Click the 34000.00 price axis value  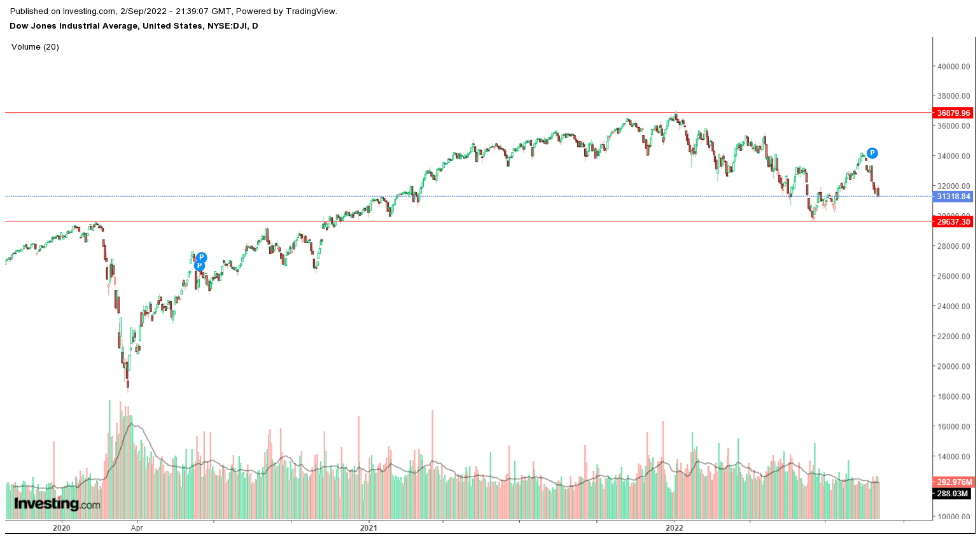pyautogui.click(x=953, y=157)
